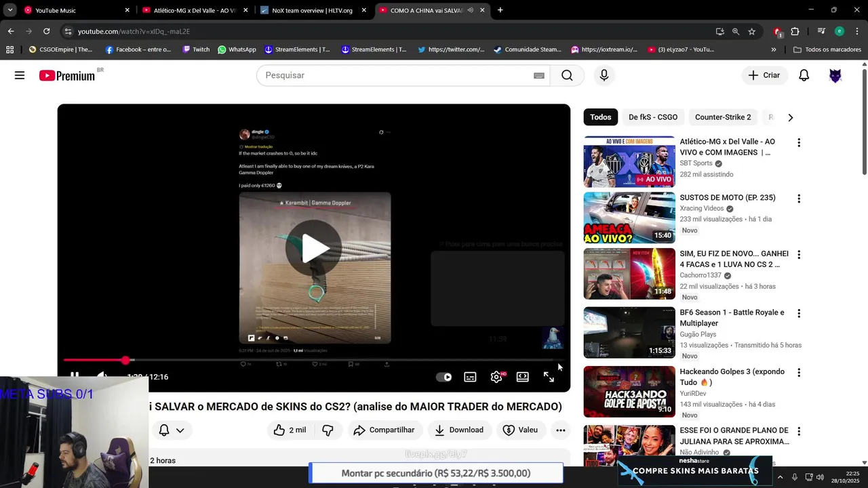The image size is (868, 488).
Task: Open options for Atlético-MG x Del Valle video
Action: [799, 142]
